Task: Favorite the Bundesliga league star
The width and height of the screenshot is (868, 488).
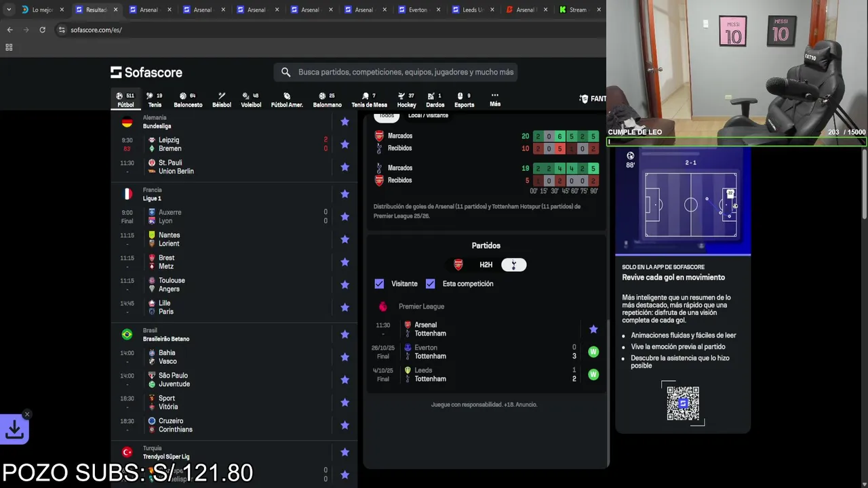Action: point(344,121)
